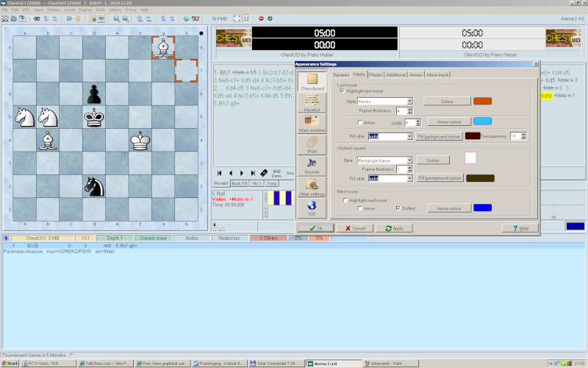Jump to last move in movelist
Image resolution: width=588 pixels, height=368 pixels.
point(253,173)
